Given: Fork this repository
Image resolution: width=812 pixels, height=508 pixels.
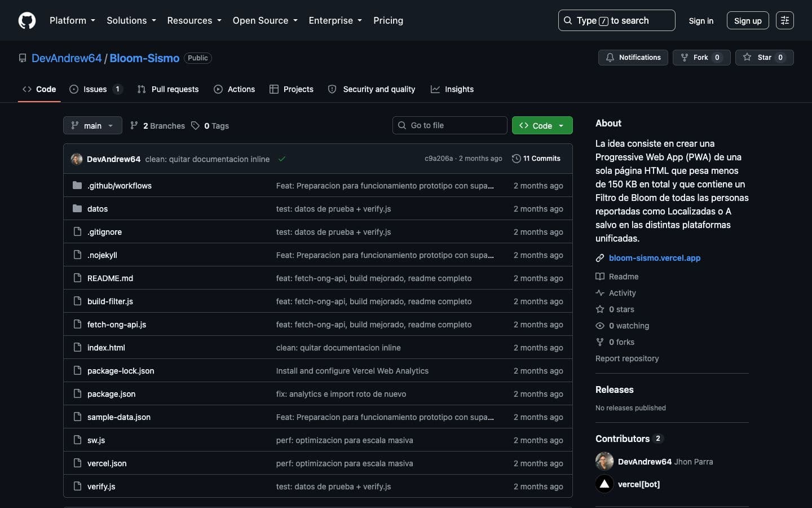Looking at the screenshot, I should click(701, 58).
